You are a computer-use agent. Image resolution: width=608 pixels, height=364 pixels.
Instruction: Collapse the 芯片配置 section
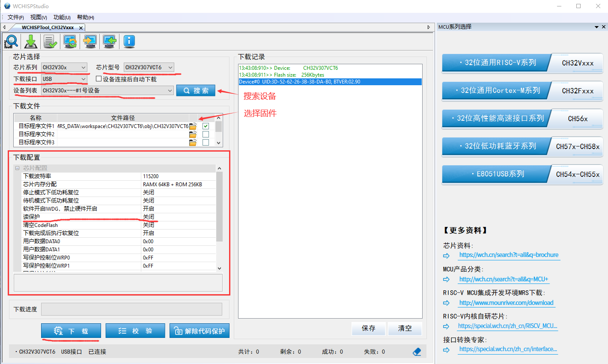[x=18, y=168]
